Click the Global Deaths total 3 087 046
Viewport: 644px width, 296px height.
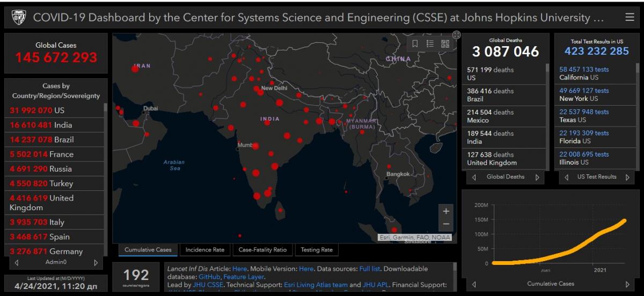pos(506,51)
